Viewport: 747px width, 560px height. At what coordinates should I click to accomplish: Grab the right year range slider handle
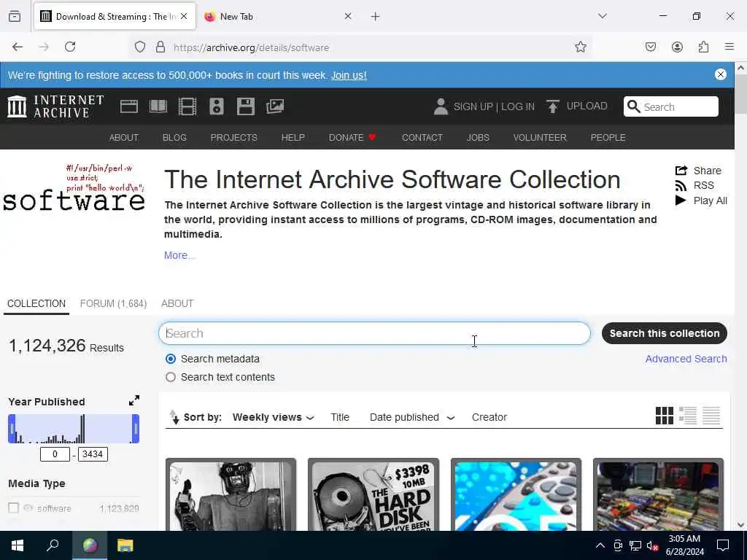pos(136,429)
